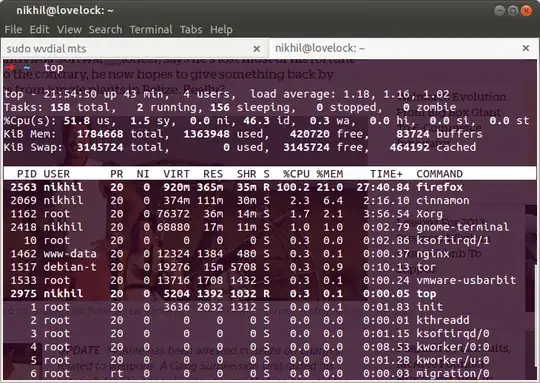Click the COMMAND column header
540x383 pixels.
pos(439,174)
